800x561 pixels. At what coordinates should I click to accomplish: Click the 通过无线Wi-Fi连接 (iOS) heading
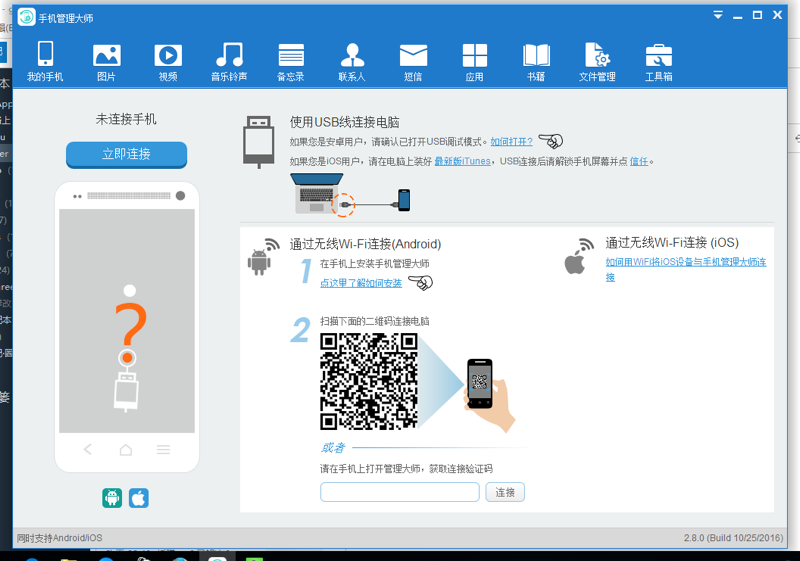(672, 243)
